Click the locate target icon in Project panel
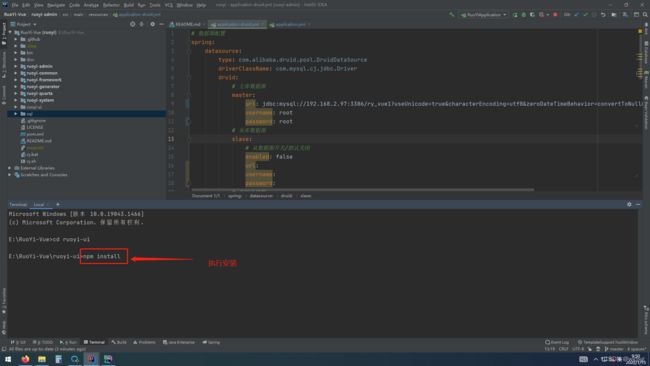The image size is (650, 366). point(133,24)
